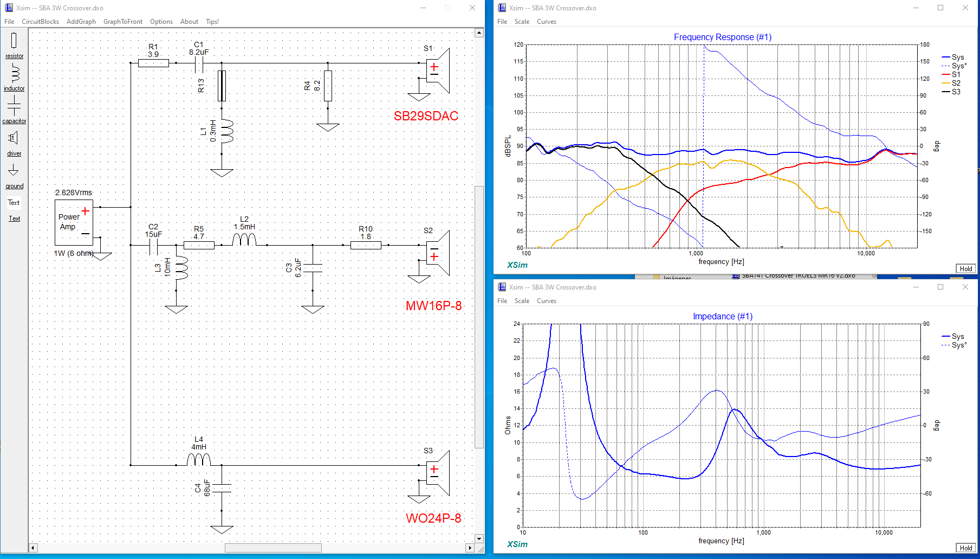The width and height of the screenshot is (980, 559).
Task: Click Hold button in Impedance graph
Action: (x=966, y=548)
